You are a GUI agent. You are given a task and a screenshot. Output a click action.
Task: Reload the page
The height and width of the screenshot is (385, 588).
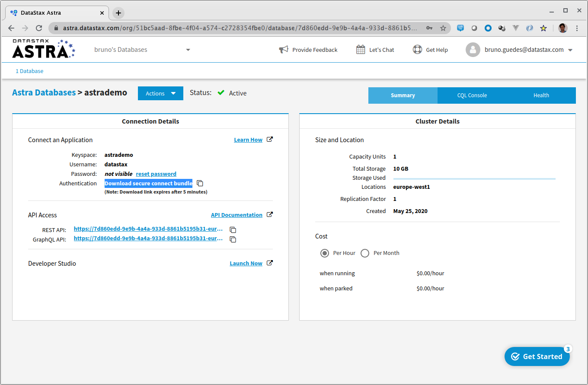[39, 28]
